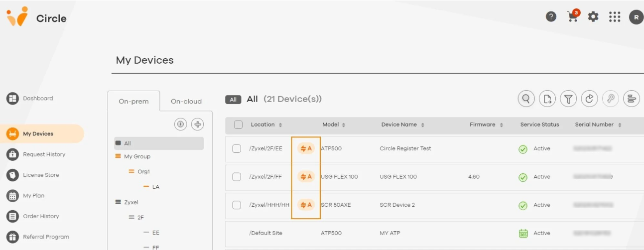Click the Service Status column header

(539, 125)
